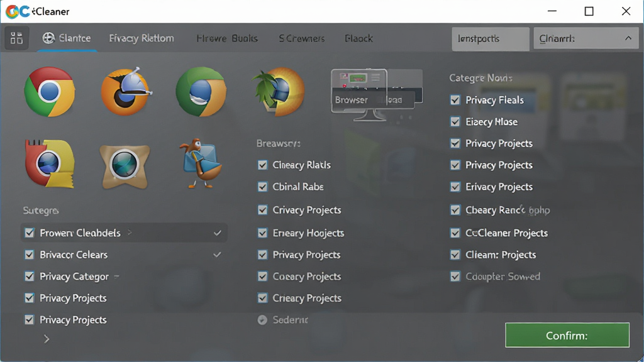Viewport: 644px width, 362px height.
Task: Expand the chevron below the Sutegres list
Action: [47, 339]
